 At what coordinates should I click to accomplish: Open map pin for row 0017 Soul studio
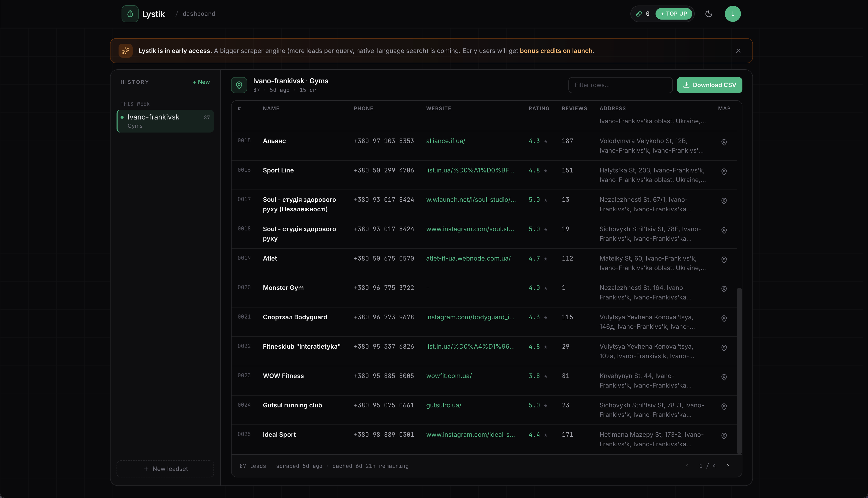coord(724,201)
